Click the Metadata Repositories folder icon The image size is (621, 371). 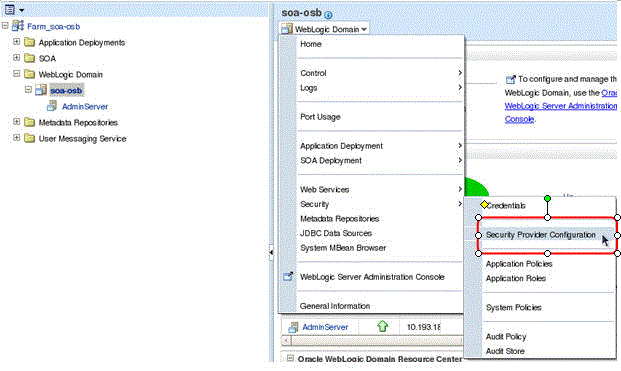30,122
